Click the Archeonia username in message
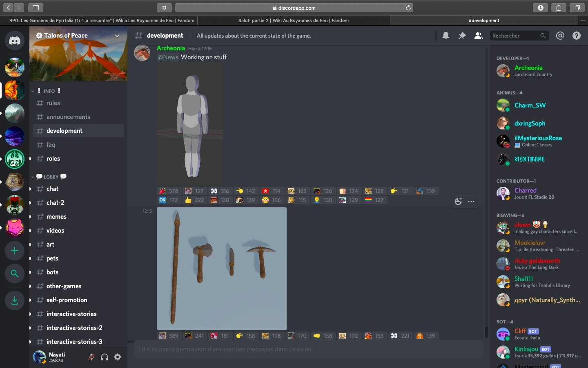588x368 pixels. tap(171, 48)
